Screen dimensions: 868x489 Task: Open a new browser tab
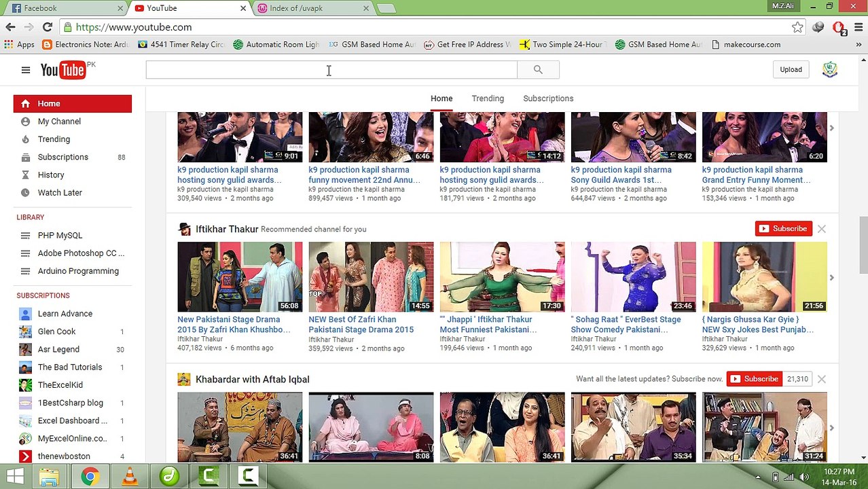click(386, 8)
